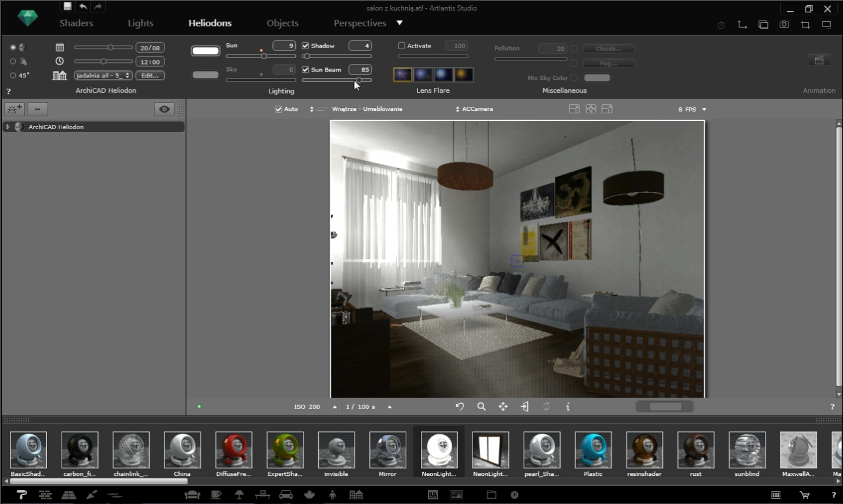The width and height of the screenshot is (843, 504).
Task: Click the Artlantis gem logo
Action: 27,19
